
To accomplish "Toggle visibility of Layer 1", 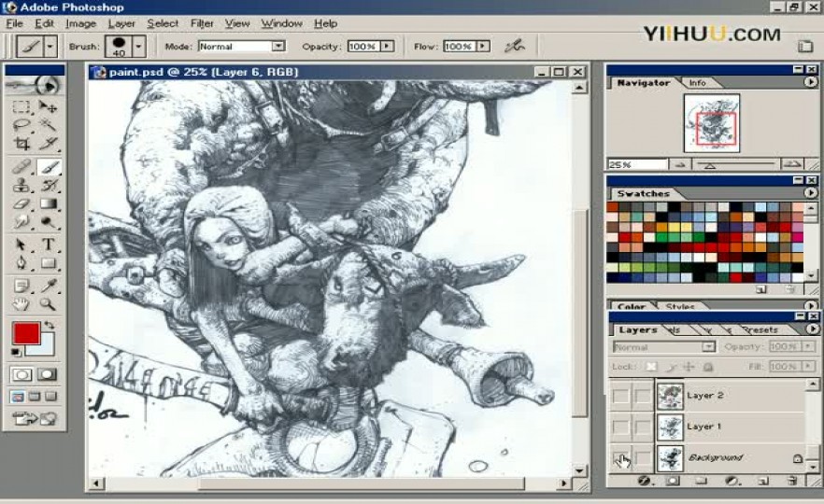I will 620,427.
